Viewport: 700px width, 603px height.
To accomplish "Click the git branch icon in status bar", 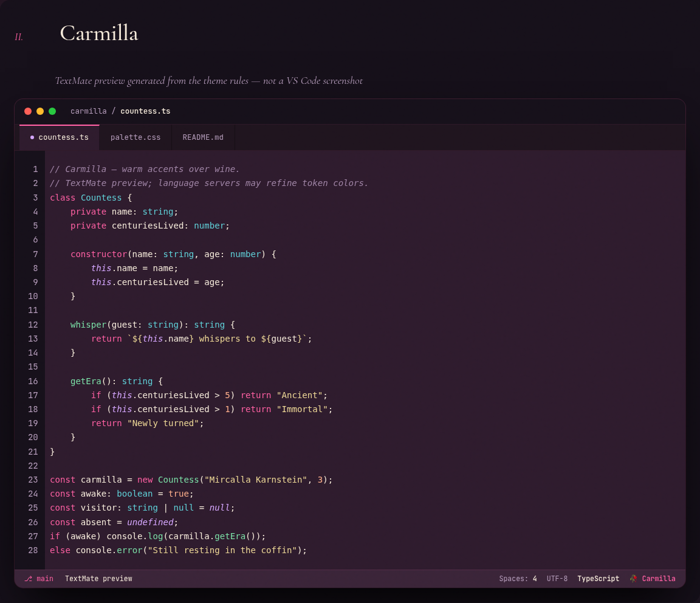I will pyautogui.click(x=29, y=579).
